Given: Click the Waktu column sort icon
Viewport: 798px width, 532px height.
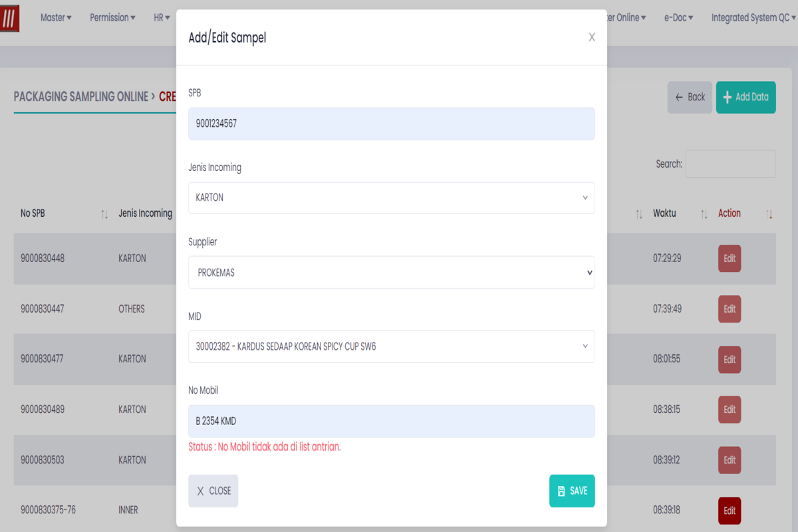Looking at the screenshot, I should click(x=704, y=214).
